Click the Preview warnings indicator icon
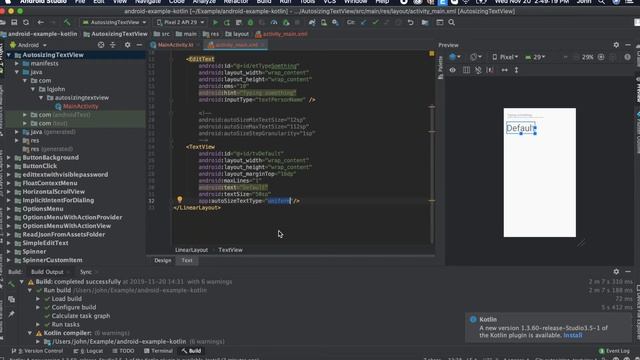 627,58
